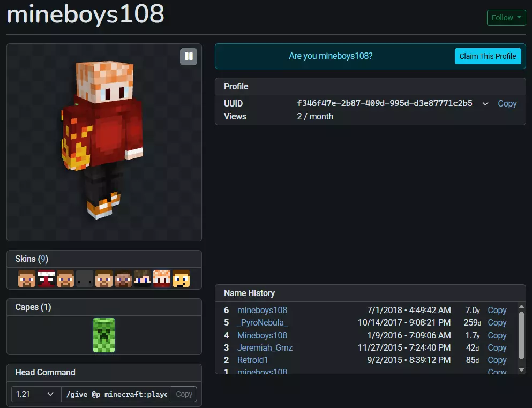Click the 'Are you mineboys108?' text
This screenshot has height=408, width=532.
coord(331,56)
